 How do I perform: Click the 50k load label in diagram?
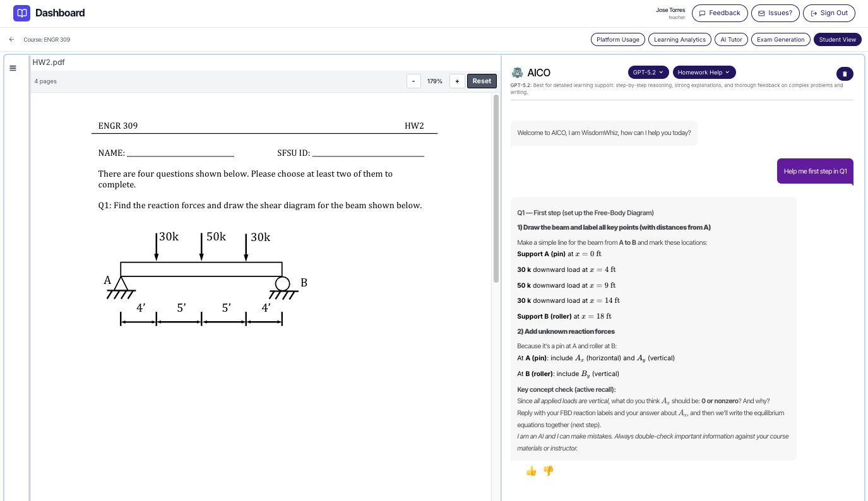click(216, 237)
